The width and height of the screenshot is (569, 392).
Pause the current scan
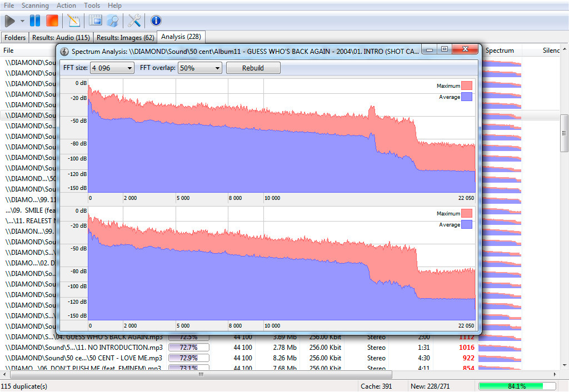pyautogui.click(x=35, y=21)
